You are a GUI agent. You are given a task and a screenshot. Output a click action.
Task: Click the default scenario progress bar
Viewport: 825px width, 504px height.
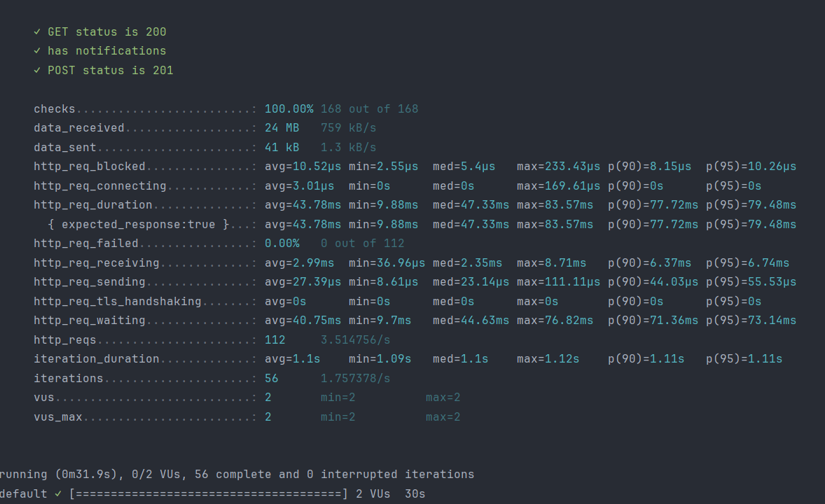pyautogui.click(x=209, y=494)
